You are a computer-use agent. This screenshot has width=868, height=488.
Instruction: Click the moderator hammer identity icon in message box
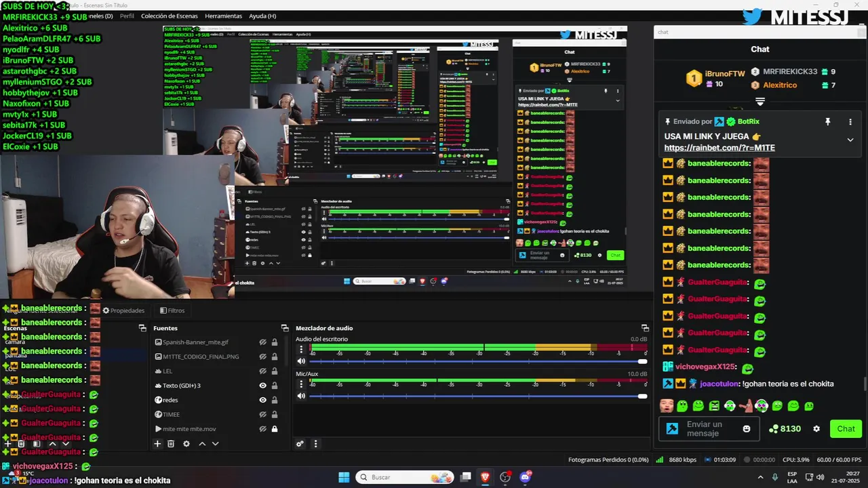point(672,429)
